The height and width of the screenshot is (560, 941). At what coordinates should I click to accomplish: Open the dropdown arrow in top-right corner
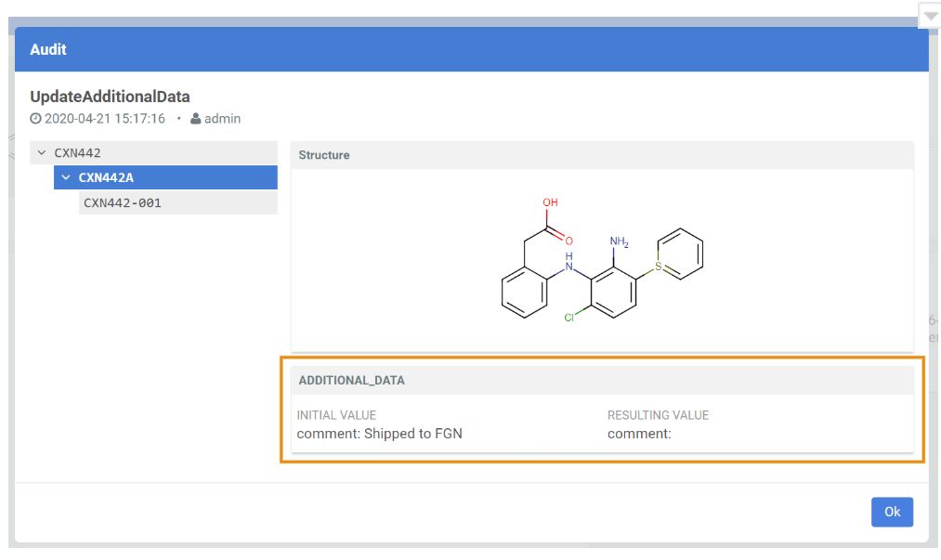click(930, 17)
